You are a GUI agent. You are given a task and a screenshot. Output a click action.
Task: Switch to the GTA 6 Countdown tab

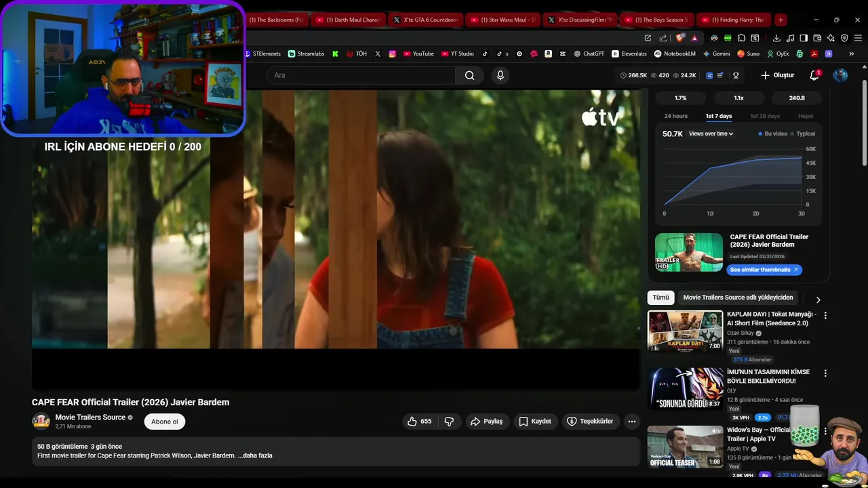point(426,20)
